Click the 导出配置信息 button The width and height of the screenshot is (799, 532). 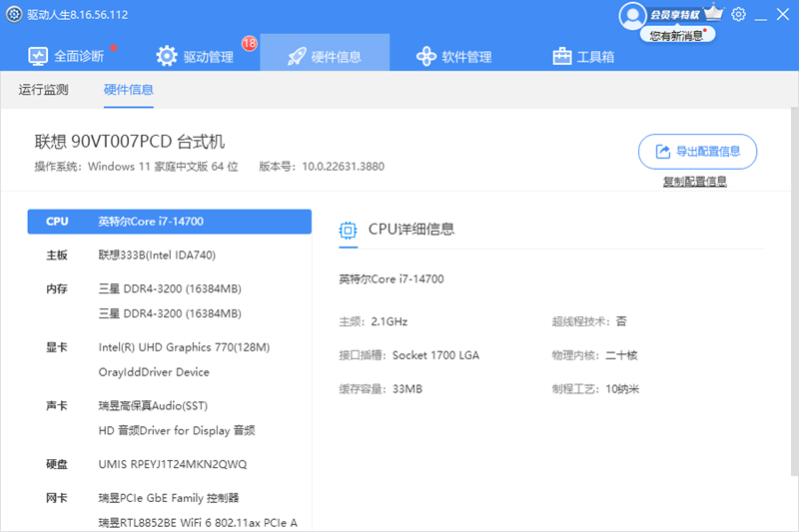click(x=697, y=152)
